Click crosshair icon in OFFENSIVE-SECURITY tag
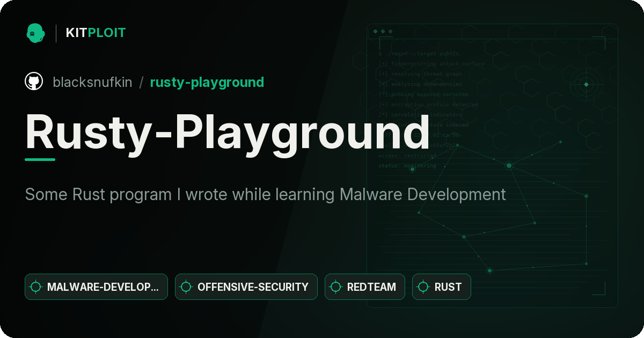Viewport: 644px width, 338px height. [186, 287]
